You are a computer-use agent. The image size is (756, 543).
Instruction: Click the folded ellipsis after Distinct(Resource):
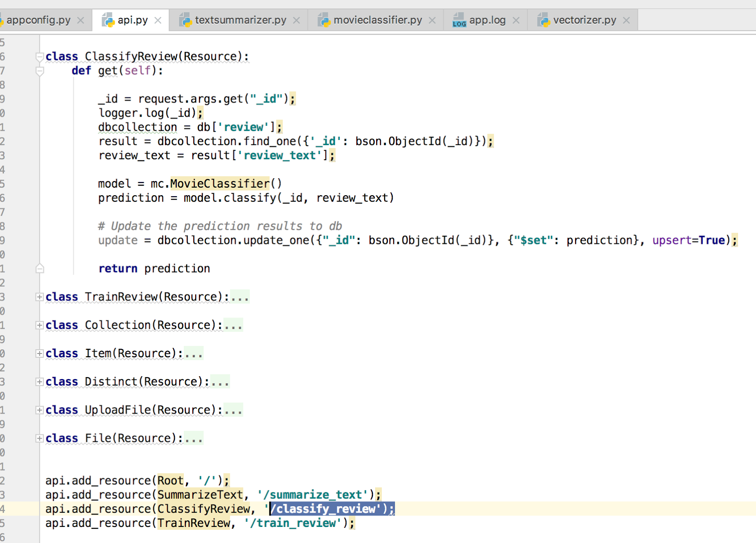point(220,382)
